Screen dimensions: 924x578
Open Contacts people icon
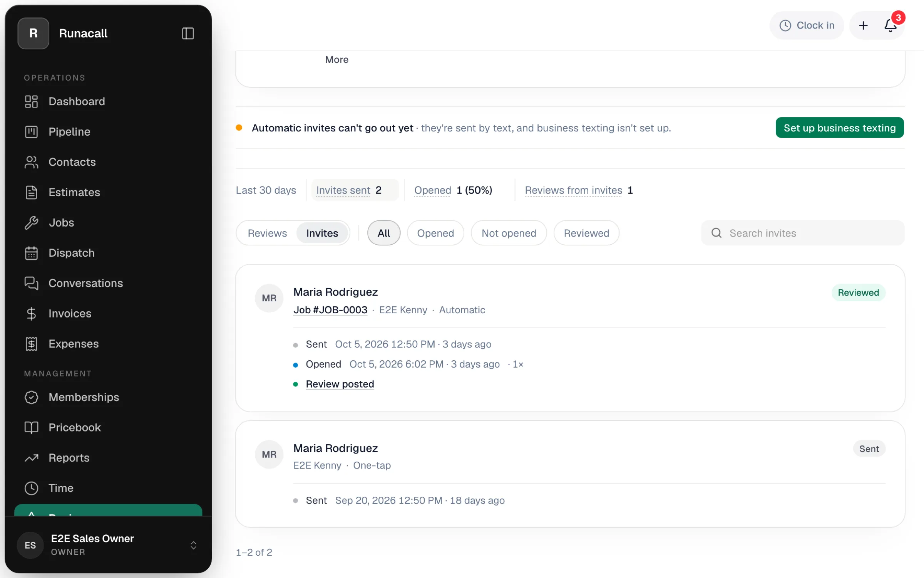(x=31, y=162)
